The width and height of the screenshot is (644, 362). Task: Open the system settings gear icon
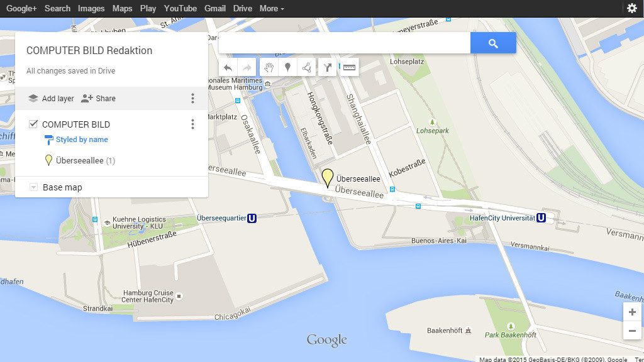click(632, 8)
